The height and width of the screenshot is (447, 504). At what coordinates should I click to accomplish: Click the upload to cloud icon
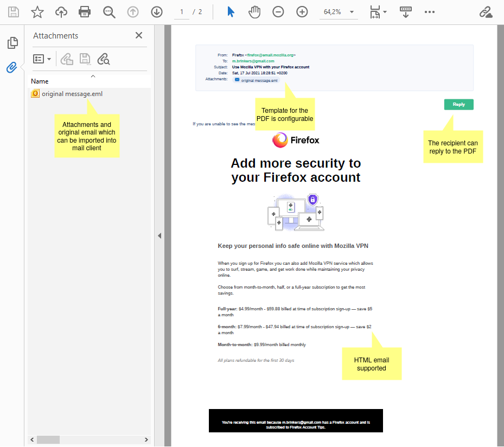[x=61, y=12]
